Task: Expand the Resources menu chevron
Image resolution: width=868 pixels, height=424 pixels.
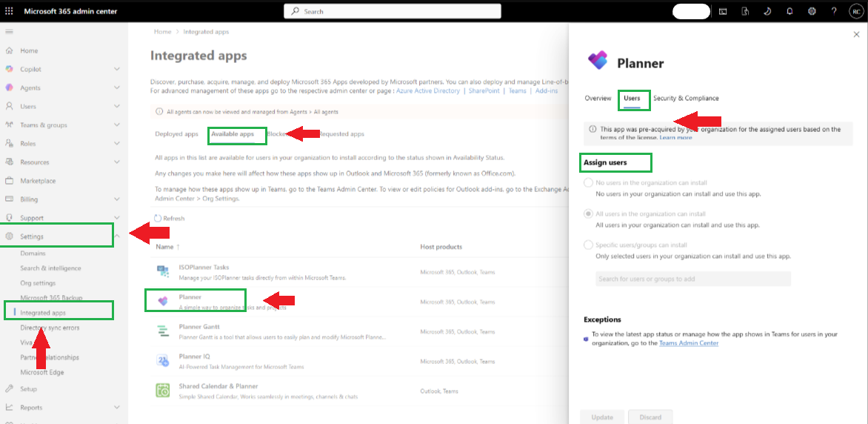Action: click(x=117, y=162)
